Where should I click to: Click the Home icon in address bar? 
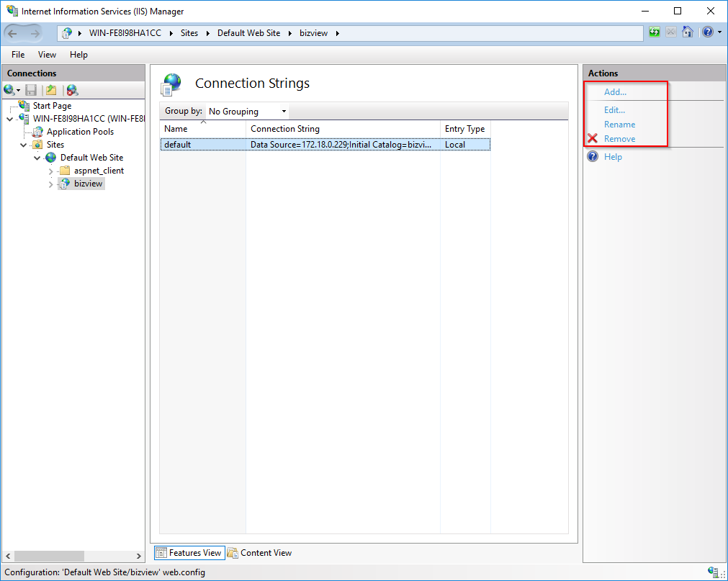point(688,32)
